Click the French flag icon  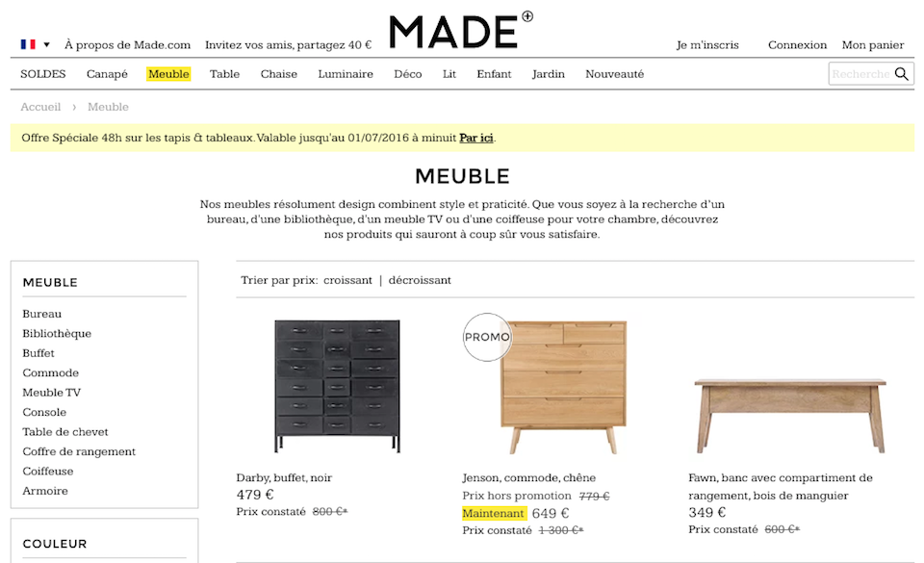click(28, 44)
